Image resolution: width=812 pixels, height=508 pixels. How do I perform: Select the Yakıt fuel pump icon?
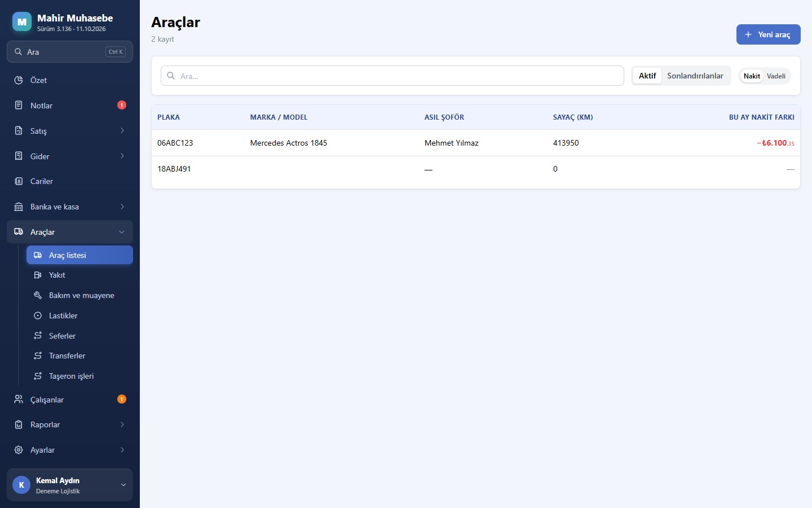[38, 275]
